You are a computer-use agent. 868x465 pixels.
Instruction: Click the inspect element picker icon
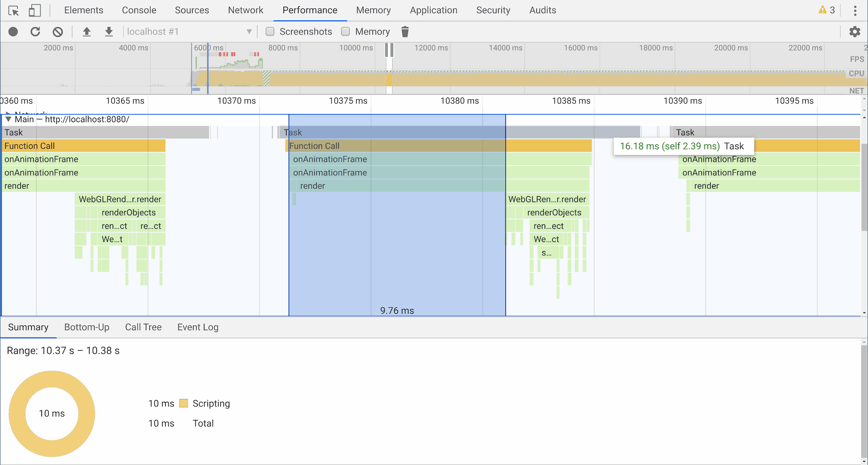[x=14, y=10]
